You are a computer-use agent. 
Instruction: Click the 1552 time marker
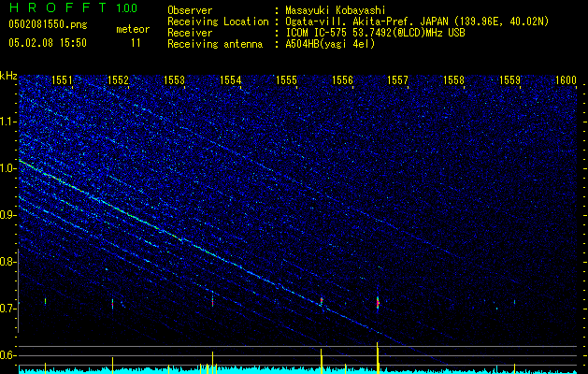pos(118,79)
